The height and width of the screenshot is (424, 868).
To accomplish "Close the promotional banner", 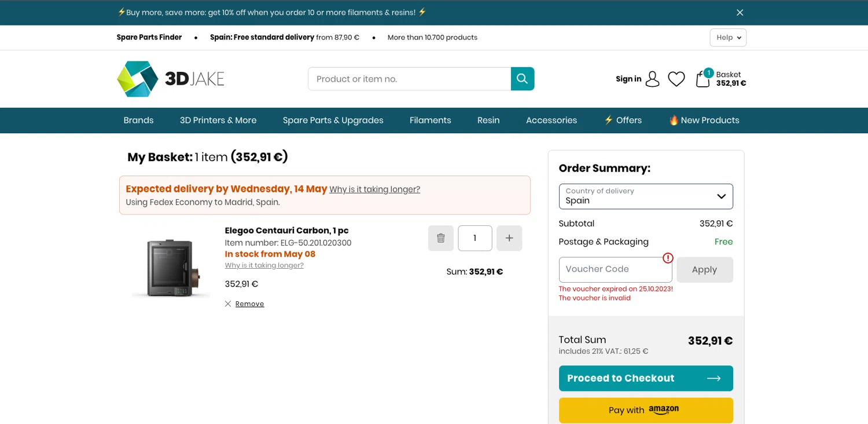I will (x=740, y=12).
